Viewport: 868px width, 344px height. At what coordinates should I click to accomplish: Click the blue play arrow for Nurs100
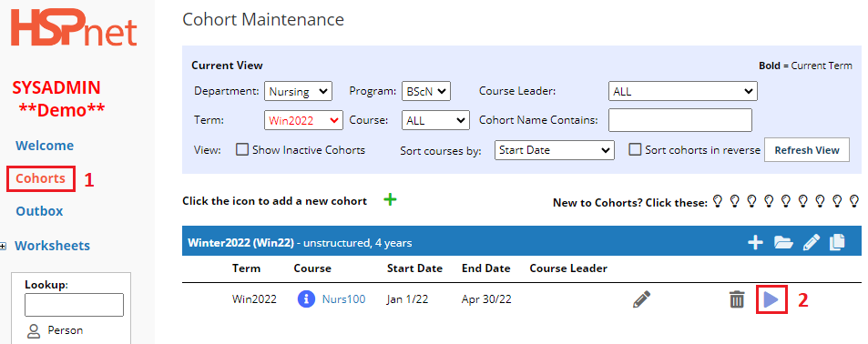tap(771, 299)
